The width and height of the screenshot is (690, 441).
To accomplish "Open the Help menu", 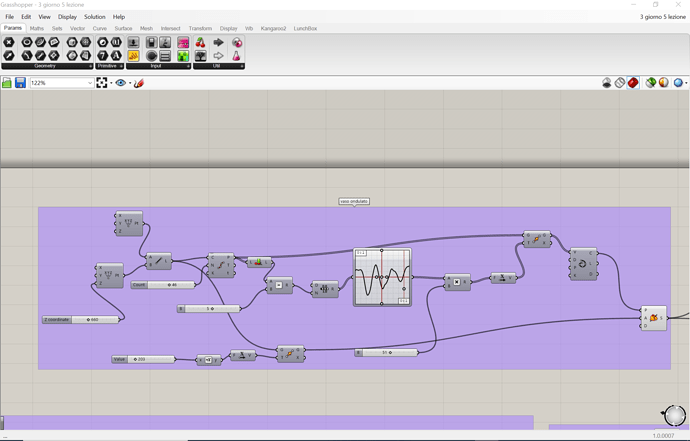I will 119,17.
